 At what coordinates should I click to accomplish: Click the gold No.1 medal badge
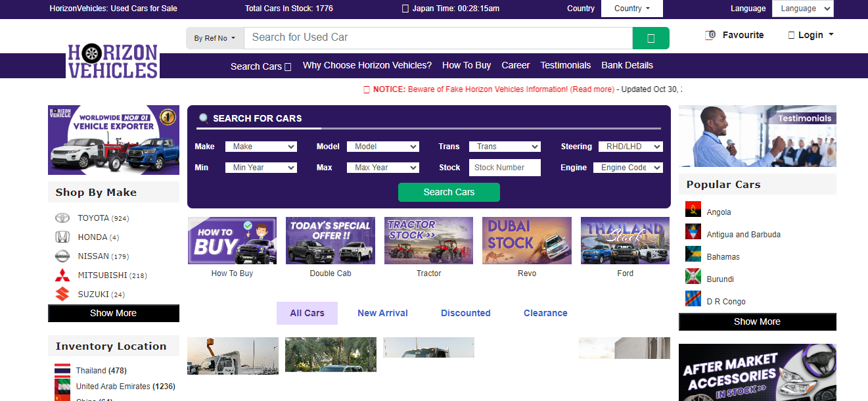click(x=168, y=116)
